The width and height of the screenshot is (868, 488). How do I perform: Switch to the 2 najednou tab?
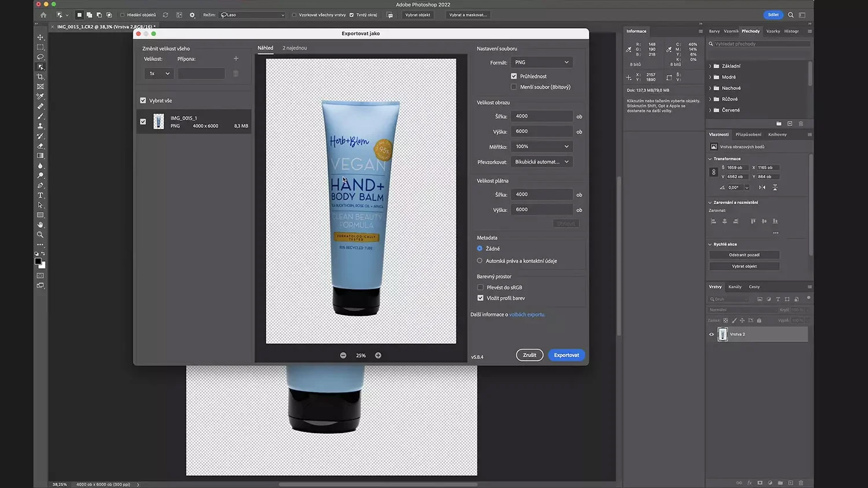click(295, 48)
